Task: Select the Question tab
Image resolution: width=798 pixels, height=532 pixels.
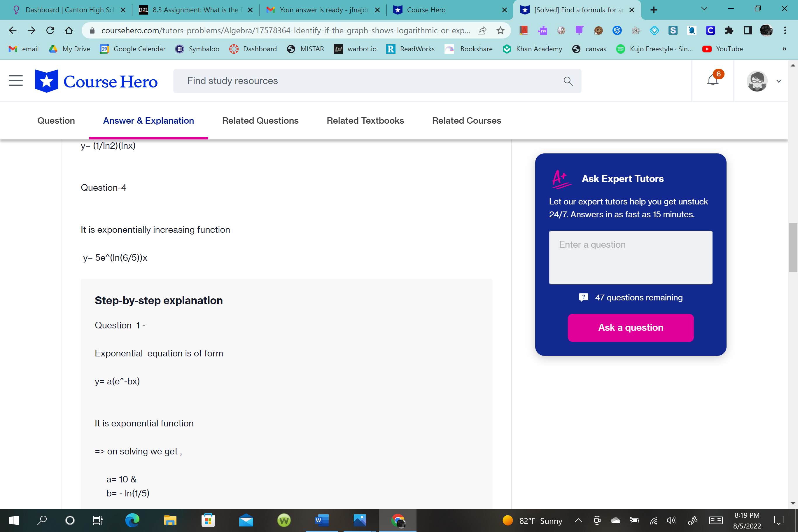Action: [56, 120]
